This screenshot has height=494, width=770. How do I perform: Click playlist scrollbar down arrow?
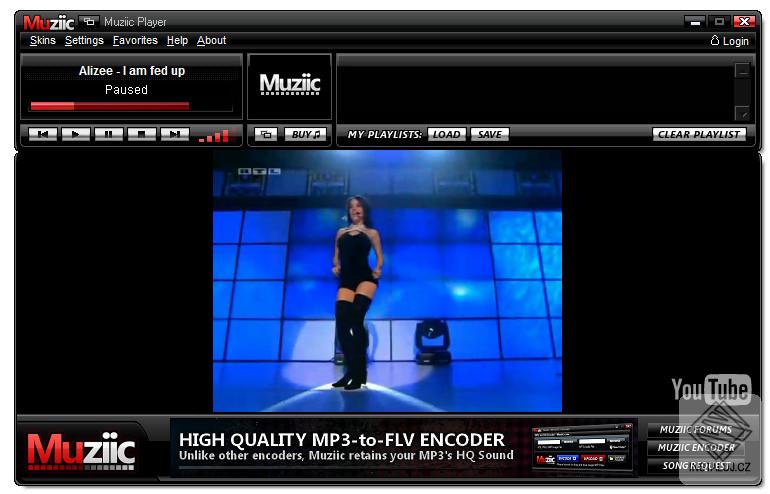(742, 113)
